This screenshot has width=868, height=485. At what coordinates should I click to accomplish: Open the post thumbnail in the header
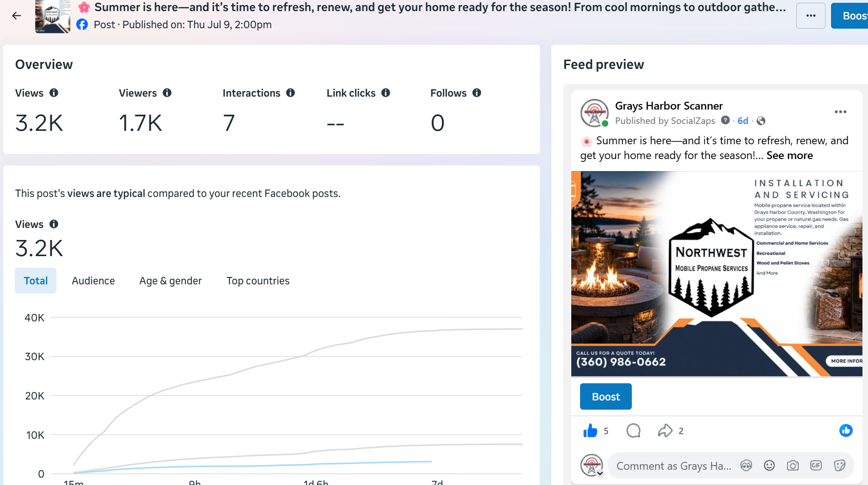click(53, 17)
